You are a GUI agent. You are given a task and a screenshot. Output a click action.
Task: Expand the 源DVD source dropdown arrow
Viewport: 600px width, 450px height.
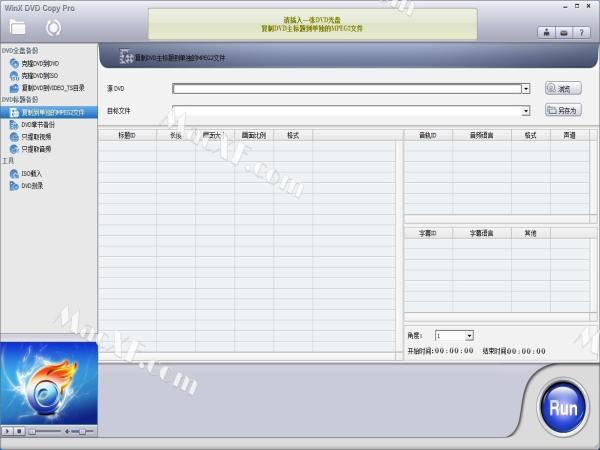(526, 89)
